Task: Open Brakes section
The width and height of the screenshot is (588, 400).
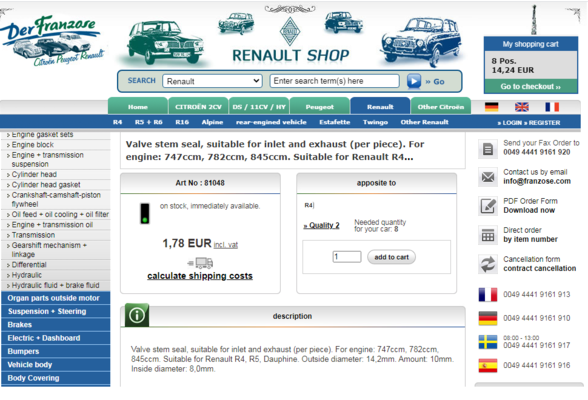Action: 56,325
